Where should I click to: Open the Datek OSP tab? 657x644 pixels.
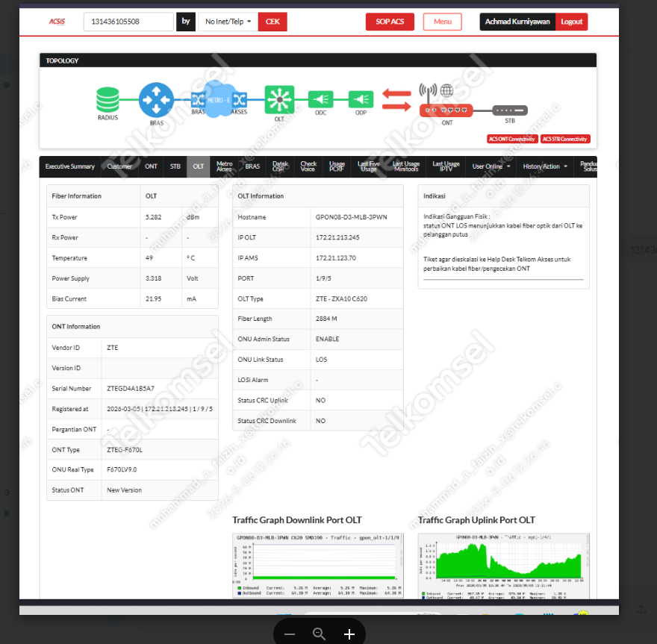point(280,166)
